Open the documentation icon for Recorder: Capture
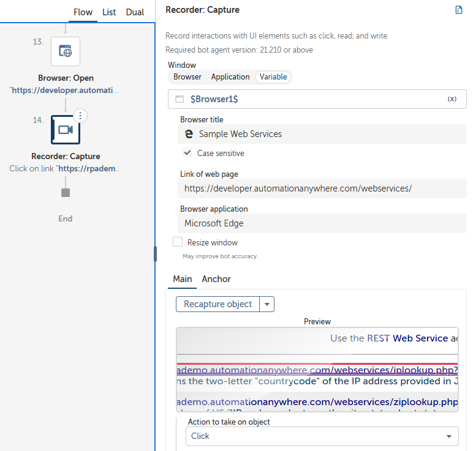This screenshot has height=451, width=476. pyautogui.click(x=459, y=10)
